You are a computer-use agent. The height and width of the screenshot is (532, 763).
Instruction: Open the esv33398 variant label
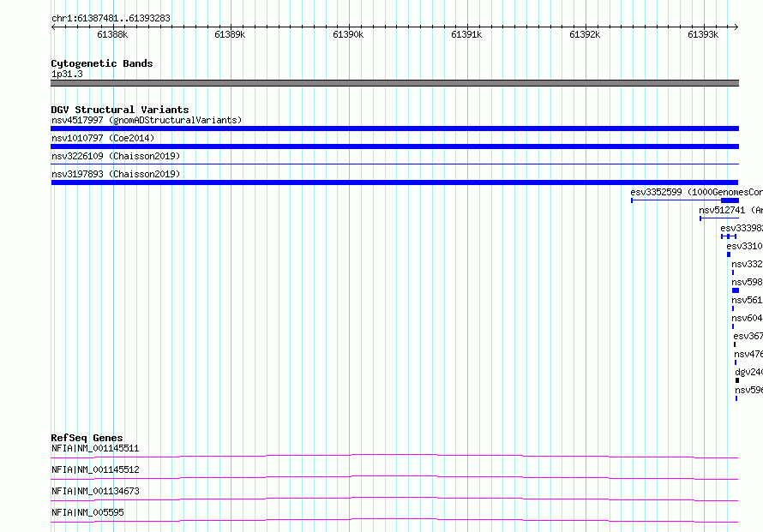742,228
